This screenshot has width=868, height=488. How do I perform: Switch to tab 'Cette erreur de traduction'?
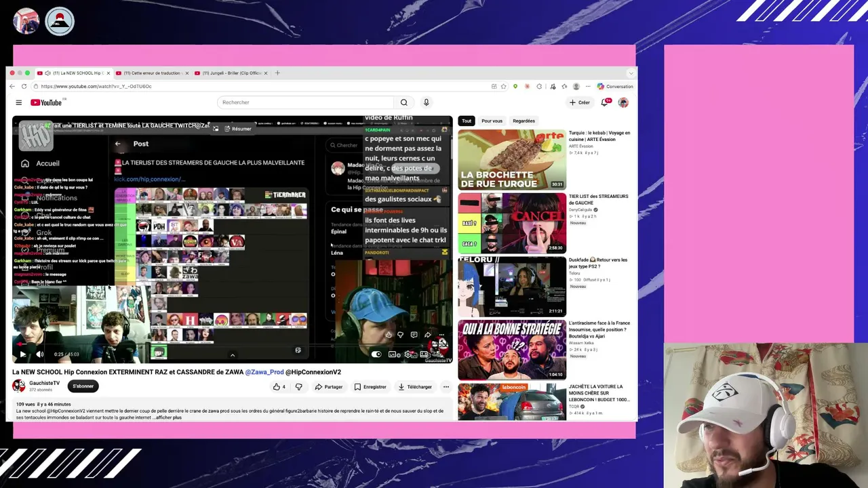[151, 73]
